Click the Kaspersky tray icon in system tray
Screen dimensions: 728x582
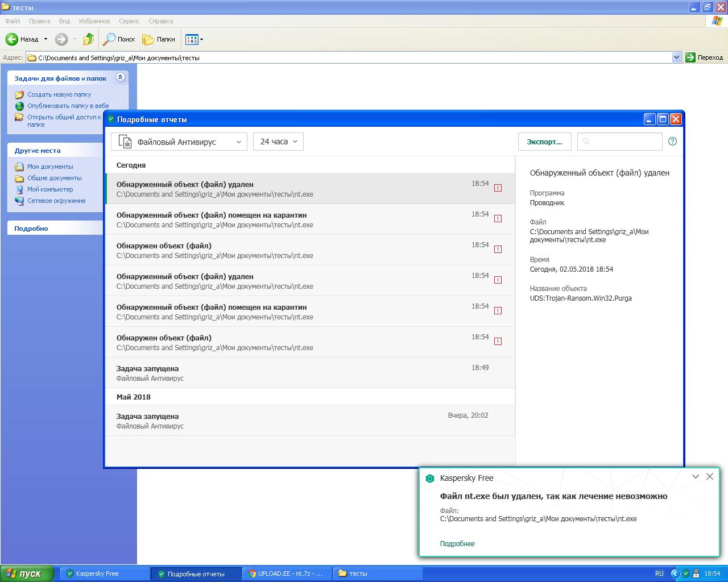685,573
